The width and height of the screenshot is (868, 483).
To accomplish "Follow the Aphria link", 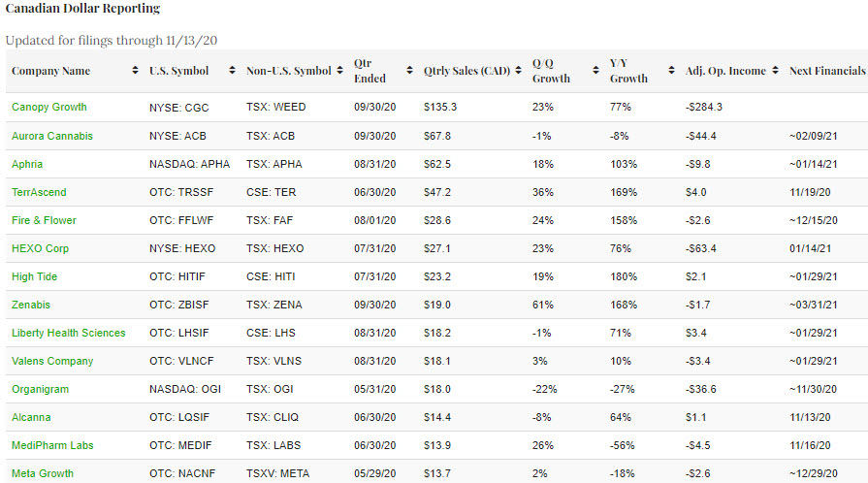I will [27, 164].
